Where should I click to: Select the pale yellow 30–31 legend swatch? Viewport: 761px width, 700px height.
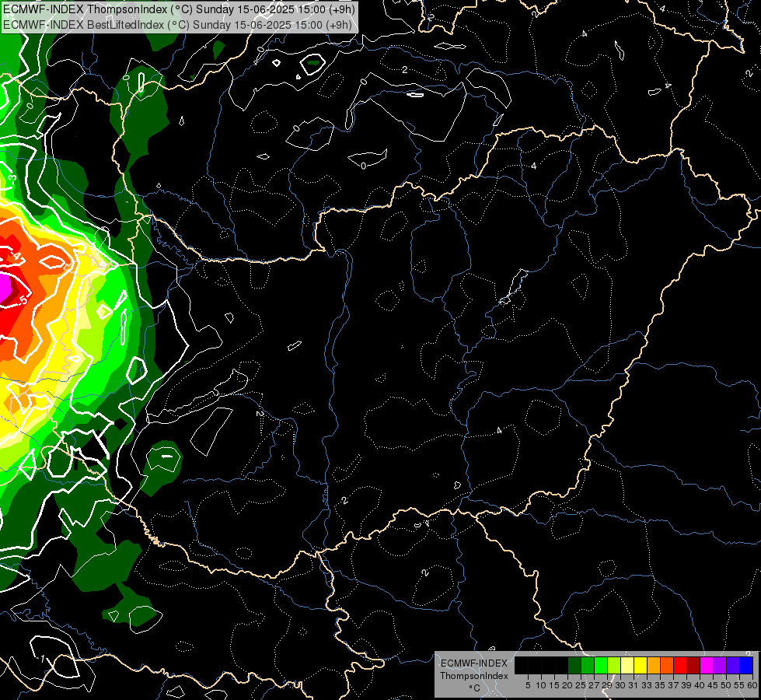(x=627, y=665)
